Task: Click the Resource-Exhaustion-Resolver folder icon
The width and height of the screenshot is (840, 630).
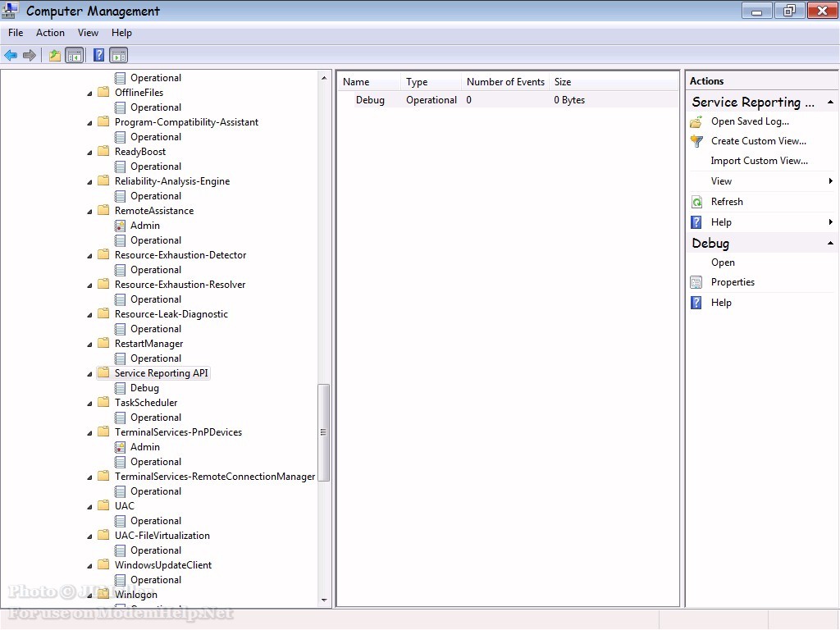Action: (x=103, y=285)
